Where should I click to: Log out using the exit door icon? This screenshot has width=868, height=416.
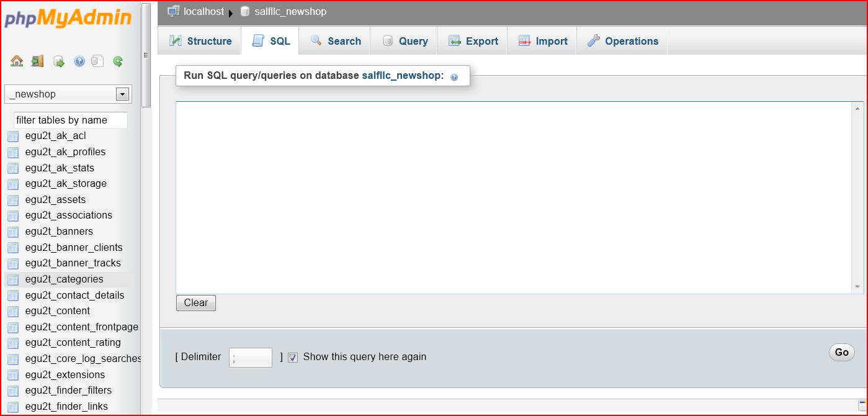click(38, 61)
